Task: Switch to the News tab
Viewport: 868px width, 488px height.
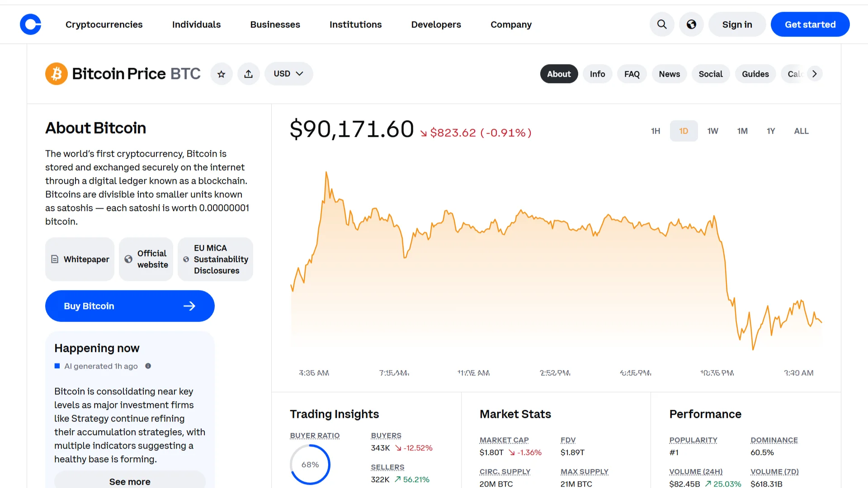Action: click(669, 74)
